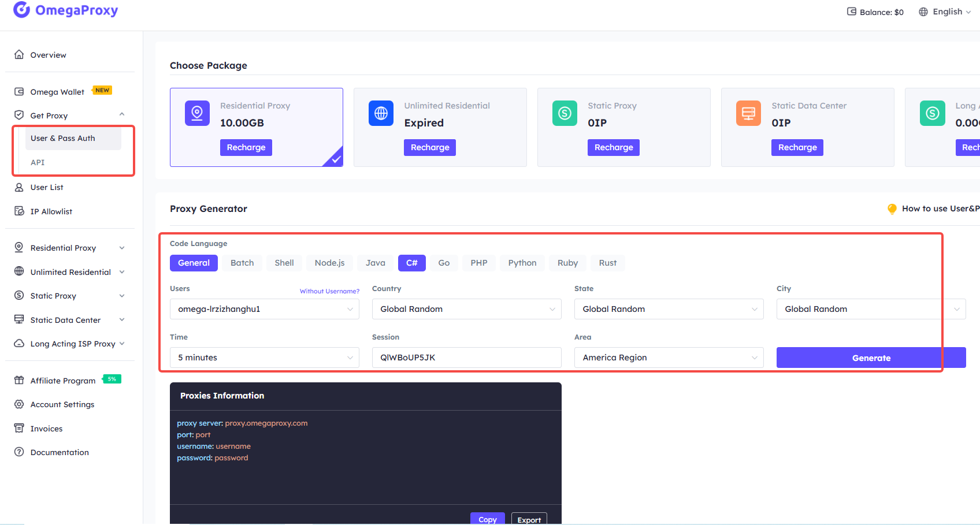Click the Get Proxy shield icon
Viewport: 980px width, 525px height.
tap(19, 116)
